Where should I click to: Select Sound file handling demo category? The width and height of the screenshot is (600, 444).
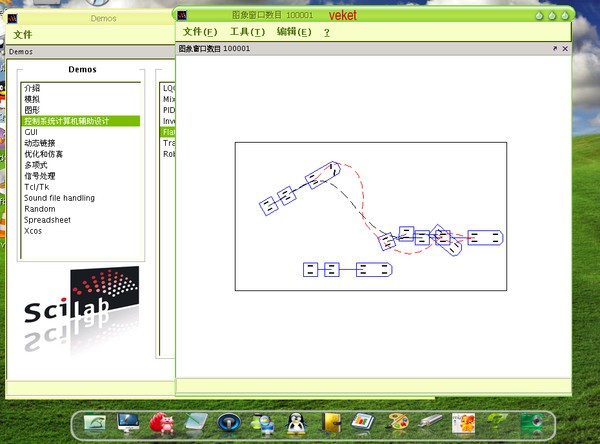point(80,198)
